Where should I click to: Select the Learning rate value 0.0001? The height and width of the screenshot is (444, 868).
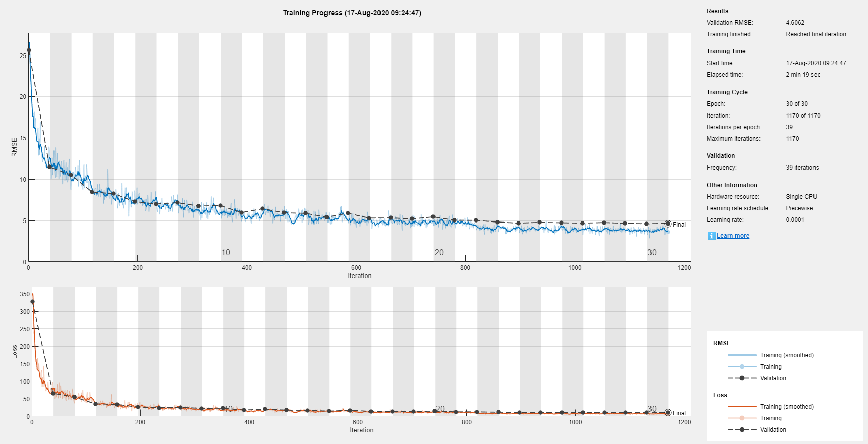tap(795, 220)
